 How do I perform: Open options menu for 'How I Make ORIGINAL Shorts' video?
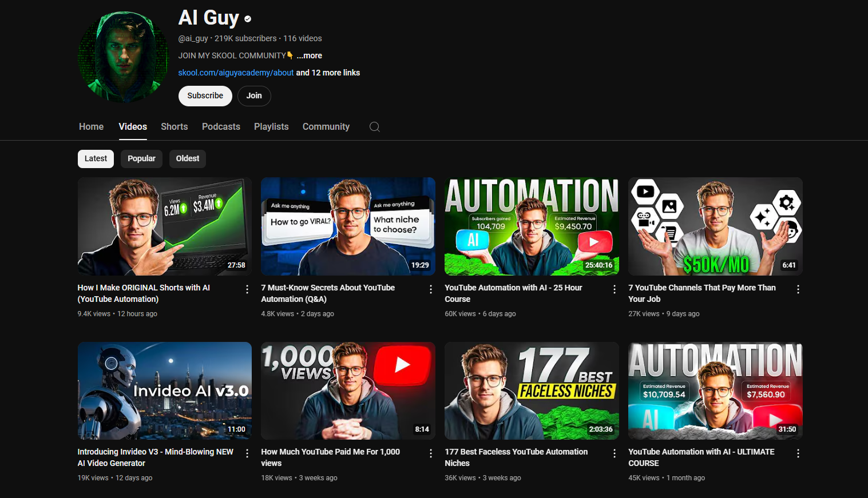click(x=247, y=289)
